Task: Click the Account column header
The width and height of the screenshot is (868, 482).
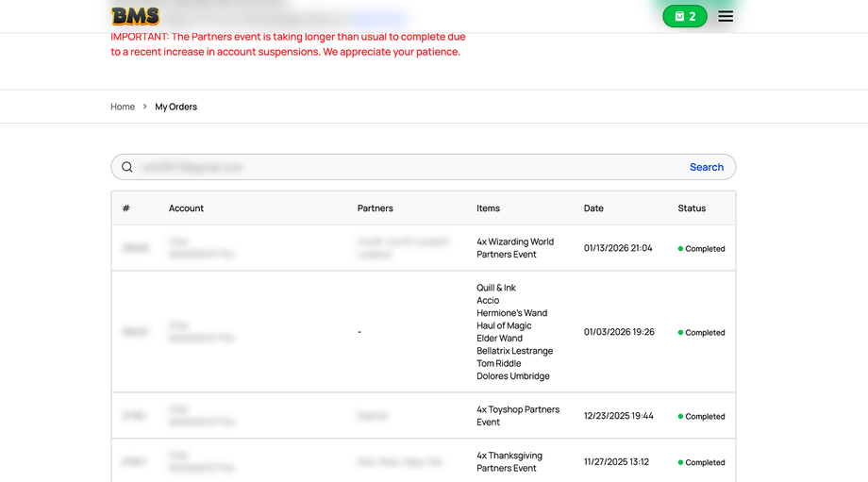Action: coord(186,208)
